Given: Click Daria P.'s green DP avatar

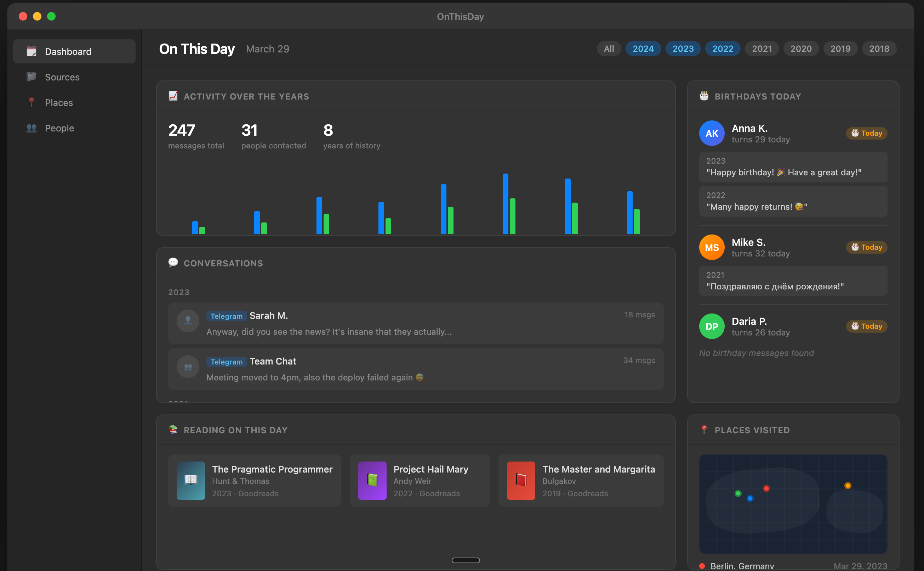Looking at the screenshot, I should tap(712, 326).
